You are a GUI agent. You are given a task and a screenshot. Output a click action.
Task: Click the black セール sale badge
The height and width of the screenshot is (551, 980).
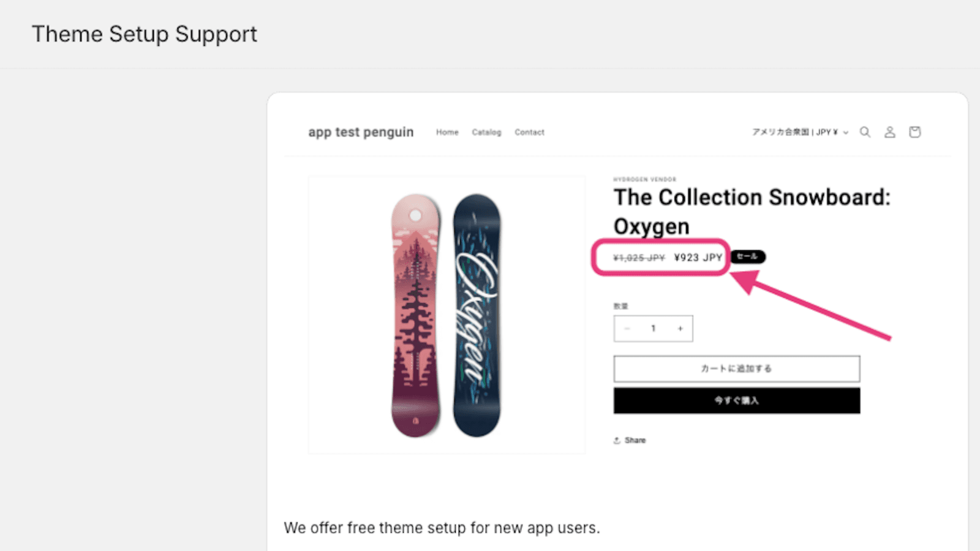tap(748, 257)
